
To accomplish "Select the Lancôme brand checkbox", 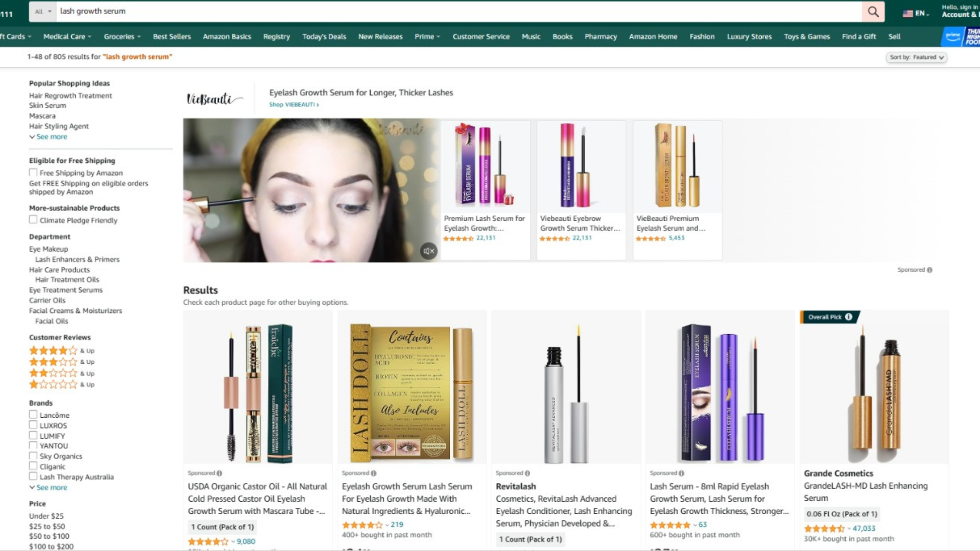I will [33, 414].
